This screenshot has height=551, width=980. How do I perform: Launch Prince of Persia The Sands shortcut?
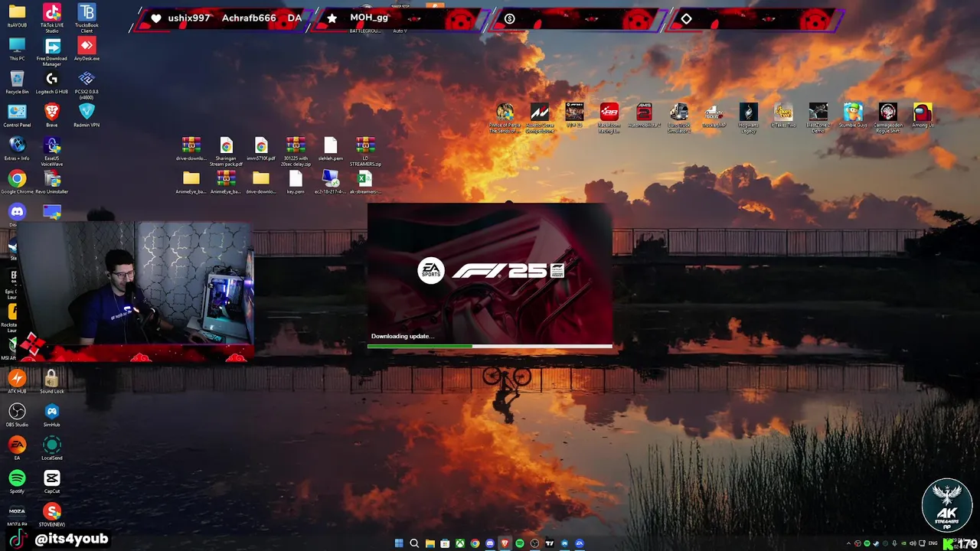pyautogui.click(x=505, y=117)
